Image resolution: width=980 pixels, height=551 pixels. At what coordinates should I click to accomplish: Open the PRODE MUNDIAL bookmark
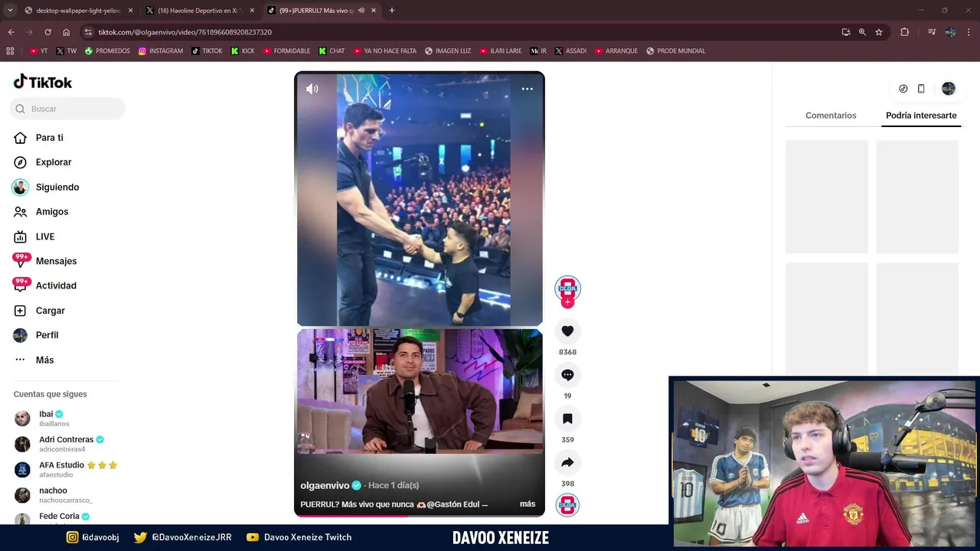pyautogui.click(x=675, y=51)
